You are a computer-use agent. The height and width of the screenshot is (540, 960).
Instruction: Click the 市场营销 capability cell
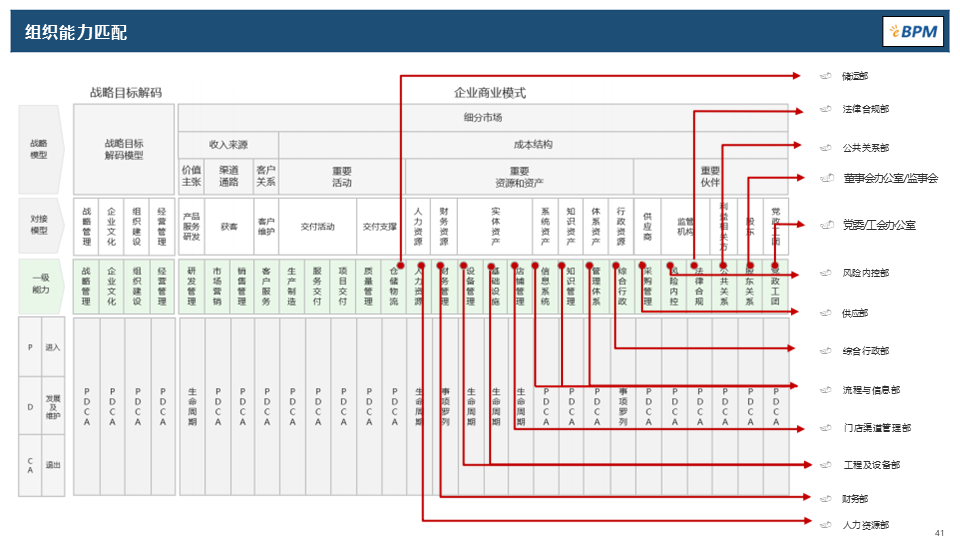(217, 286)
